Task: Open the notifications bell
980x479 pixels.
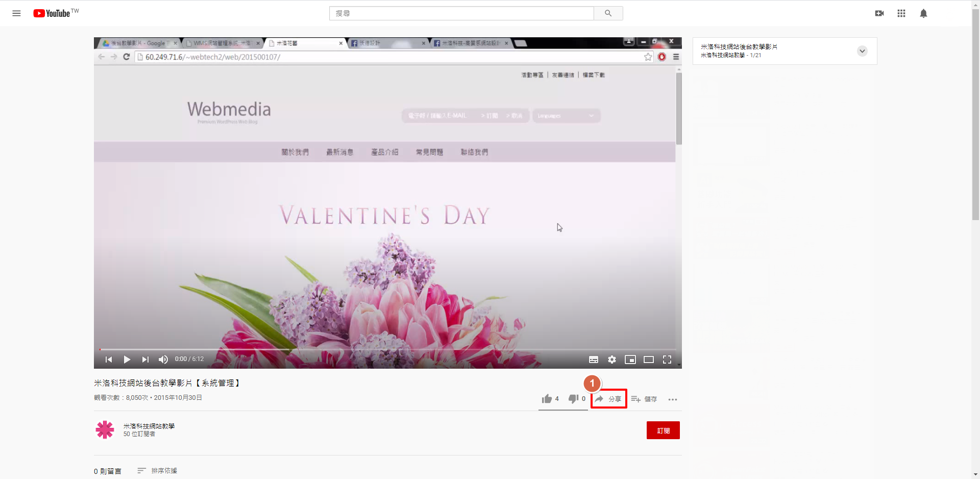Action: coord(923,13)
